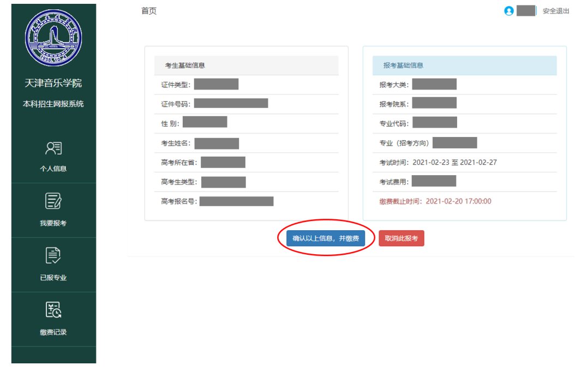Click the 报考院系 label

click(394, 104)
